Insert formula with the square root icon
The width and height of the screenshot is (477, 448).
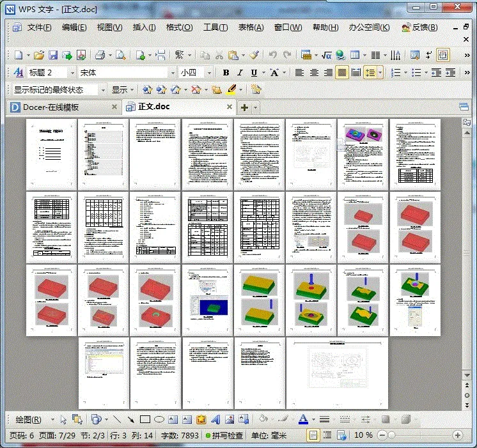(x=326, y=56)
